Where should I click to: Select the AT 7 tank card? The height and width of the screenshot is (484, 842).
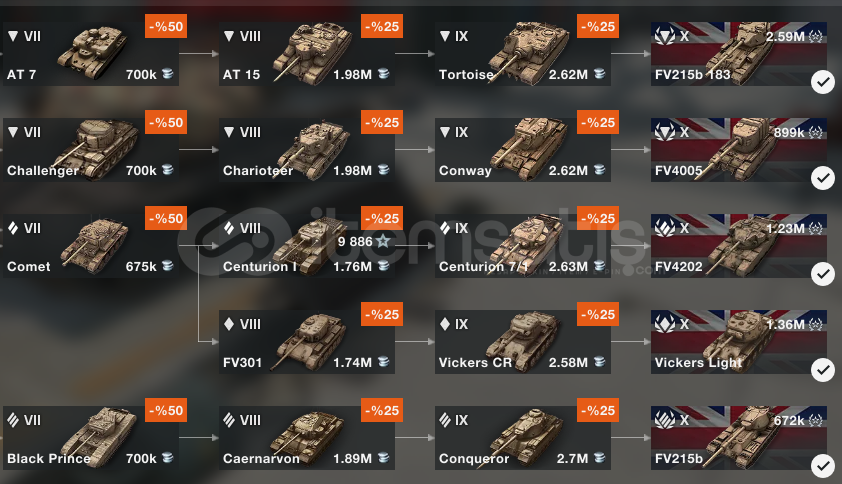tap(91, 54)
